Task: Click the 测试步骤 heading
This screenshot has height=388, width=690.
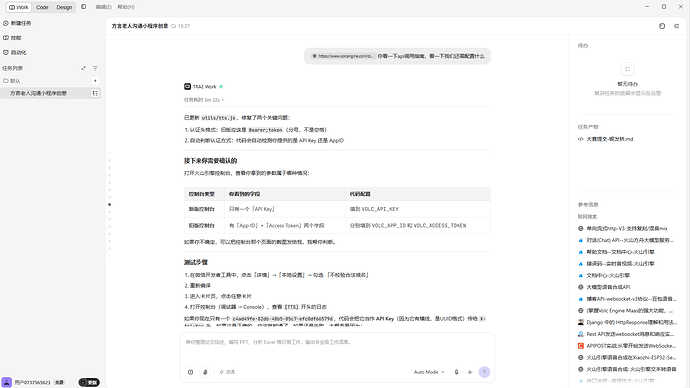Action: pos(196,262)
